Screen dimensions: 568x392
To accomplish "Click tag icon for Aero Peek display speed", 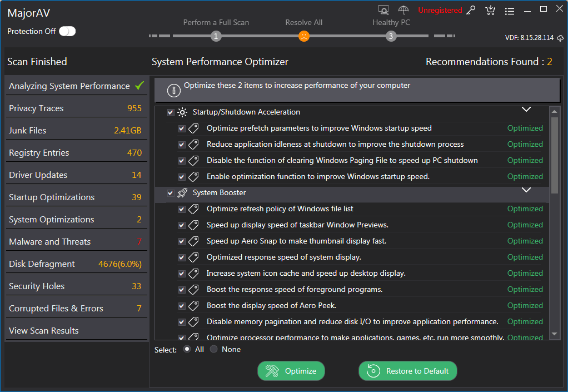I will [194, 306].
